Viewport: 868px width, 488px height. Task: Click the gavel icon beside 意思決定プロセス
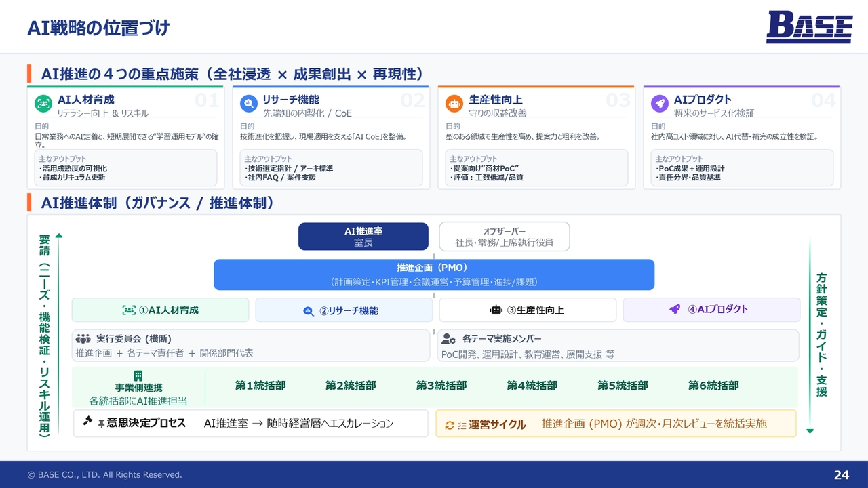coord(87,422)
